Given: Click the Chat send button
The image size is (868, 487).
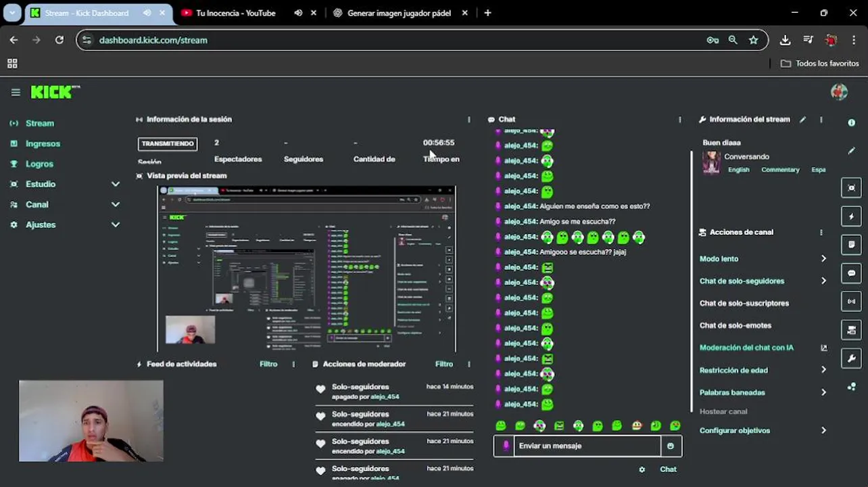Looking at the screenshot, I should coord(668,469).
